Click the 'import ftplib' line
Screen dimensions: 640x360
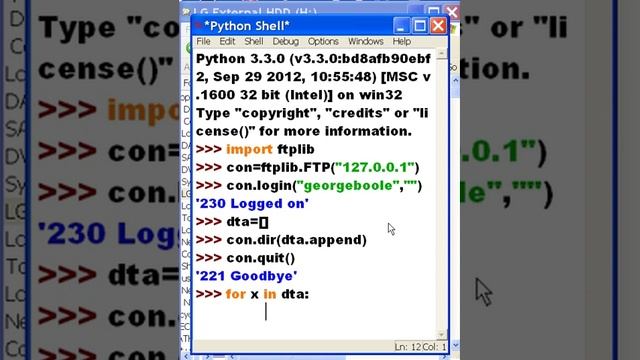click(255, 149)
